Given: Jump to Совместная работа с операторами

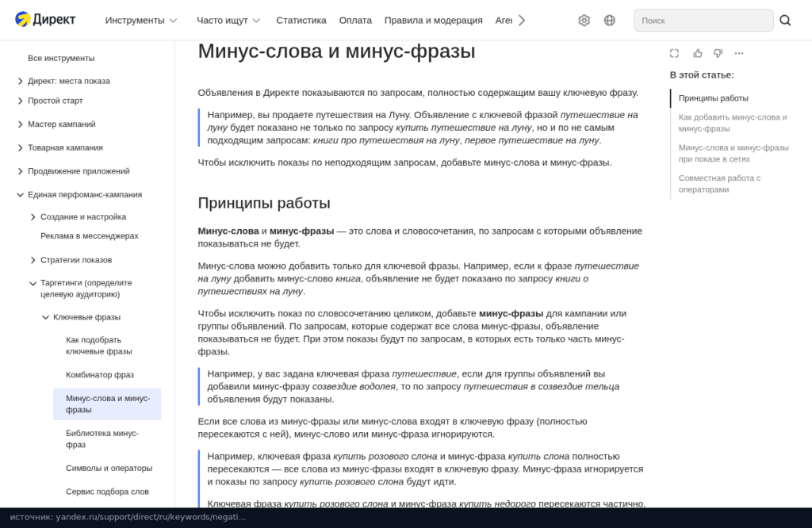Looking at the screenshot, I should pos(719,183).
